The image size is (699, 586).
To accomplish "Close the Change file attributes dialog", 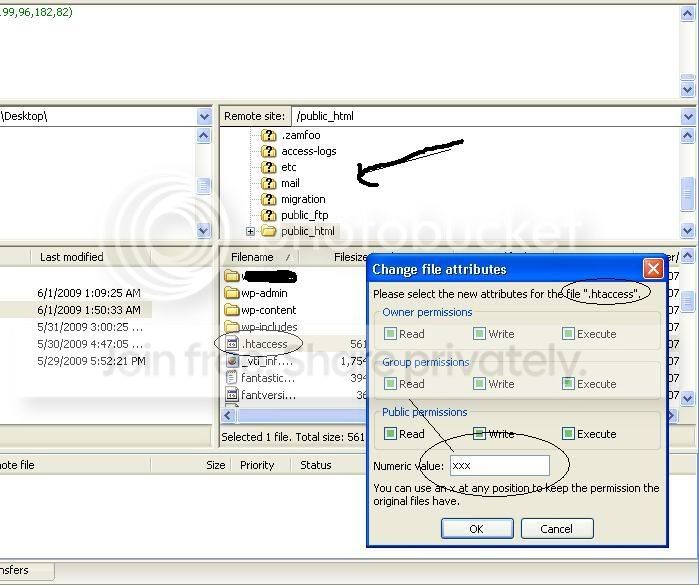I will 653,269.
